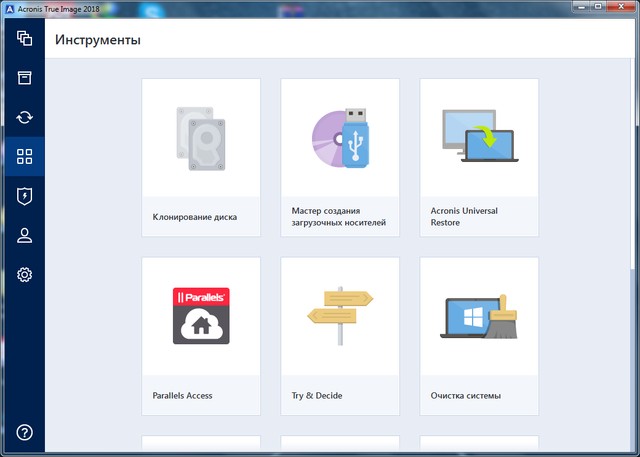The width and height of the screenshot is (640, 457).
Task: Open Settings gear icon in sidebar
Action: 25,274
